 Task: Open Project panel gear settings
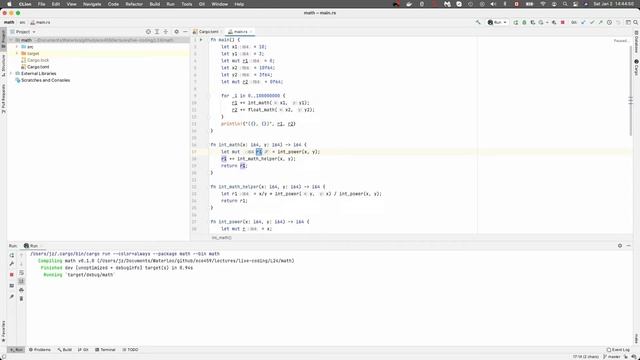(x=176, y=31)
